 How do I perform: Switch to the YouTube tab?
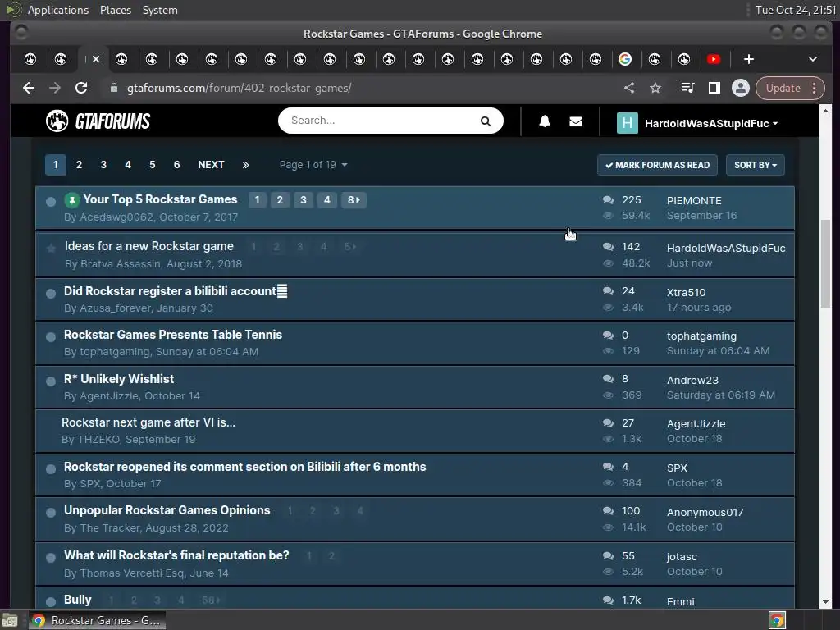click(714, 59)
